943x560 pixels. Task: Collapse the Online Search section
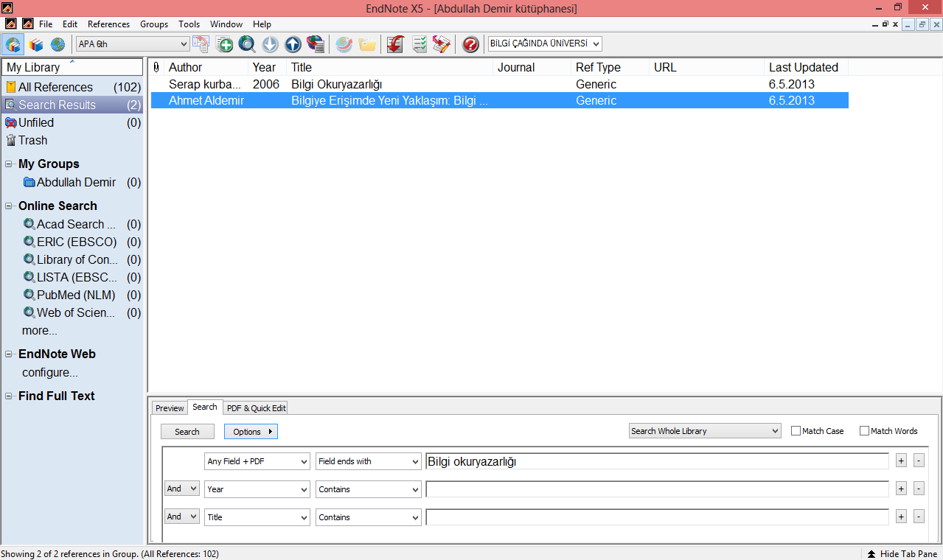pyautogui.click(x=10, y=206)
